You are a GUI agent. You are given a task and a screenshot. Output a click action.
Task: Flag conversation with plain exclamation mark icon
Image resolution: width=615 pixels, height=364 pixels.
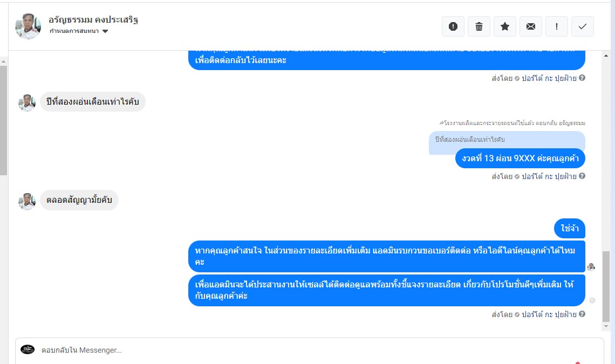(x=557, y=26)
